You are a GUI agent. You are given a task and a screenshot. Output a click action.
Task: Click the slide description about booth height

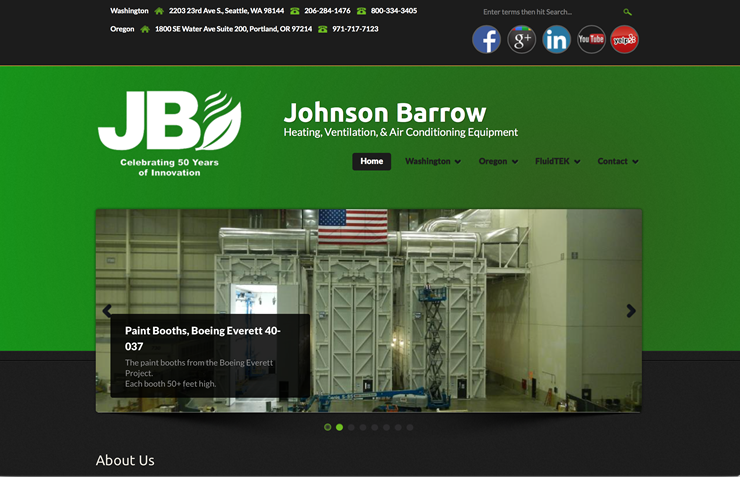pyautogui.click(x=199, y=373)
